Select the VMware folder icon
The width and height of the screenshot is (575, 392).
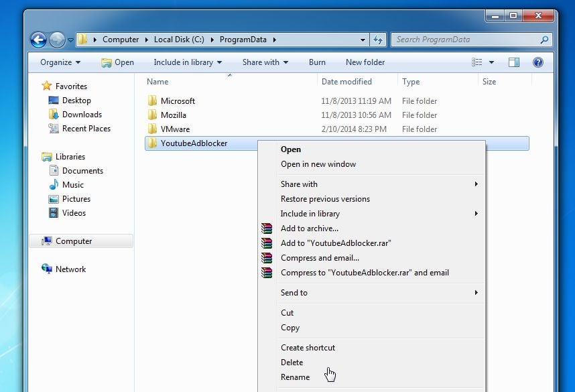click(x=152, y=129)
